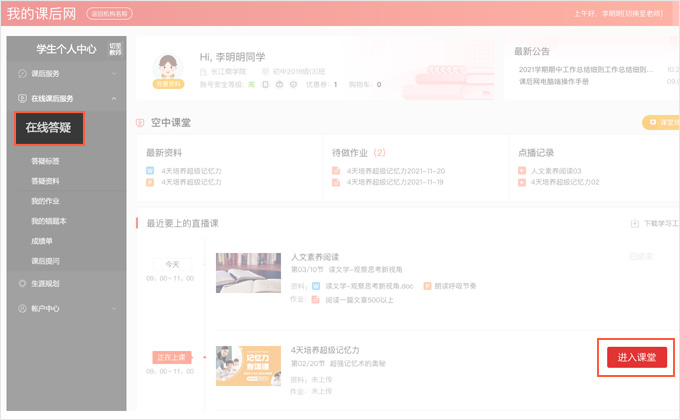Click the 返回机构名称 button in header

click(x=109, y=14)
